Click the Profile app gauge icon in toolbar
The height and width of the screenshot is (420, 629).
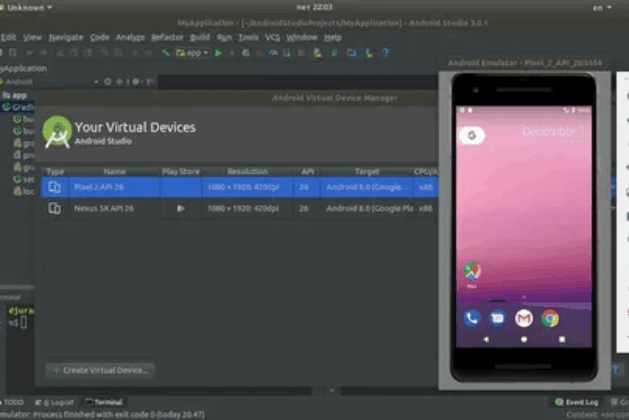pyautogui.click(x=273, y=53)
